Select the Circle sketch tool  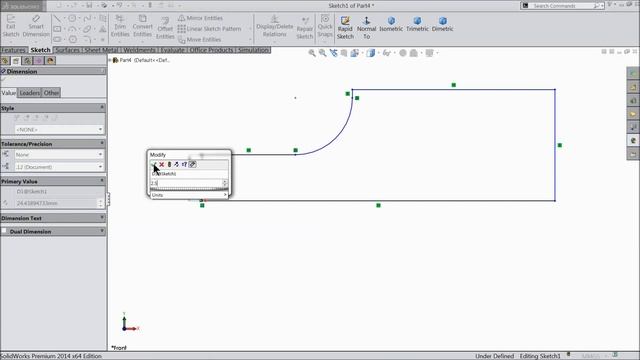click(x=72, y=18)
